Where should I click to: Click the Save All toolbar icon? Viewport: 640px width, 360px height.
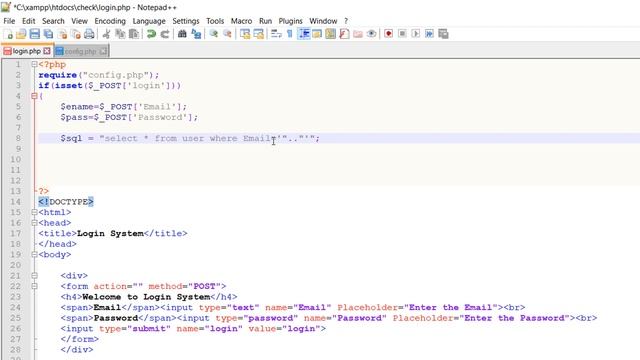(49, 34)
